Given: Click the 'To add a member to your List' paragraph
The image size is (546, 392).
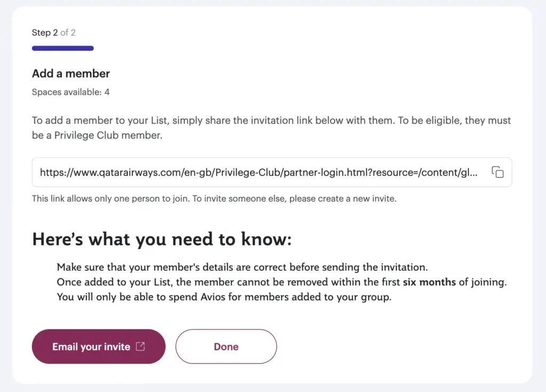Looking at the screenshot, I should (271, 127).
